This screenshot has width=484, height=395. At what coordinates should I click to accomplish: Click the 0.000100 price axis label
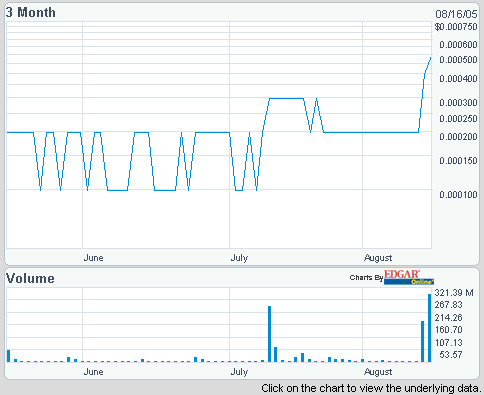click(x=458, y=195)
